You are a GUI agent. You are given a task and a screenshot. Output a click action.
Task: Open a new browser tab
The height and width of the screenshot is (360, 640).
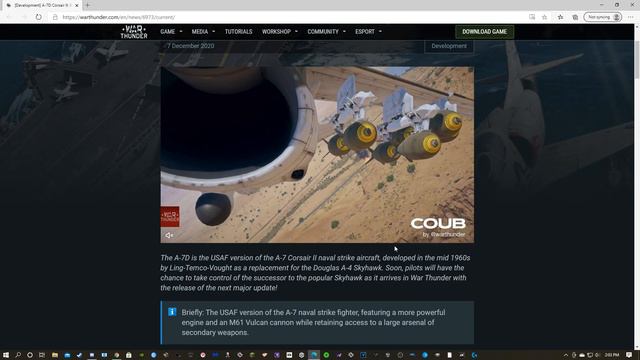tap(88, 5)
